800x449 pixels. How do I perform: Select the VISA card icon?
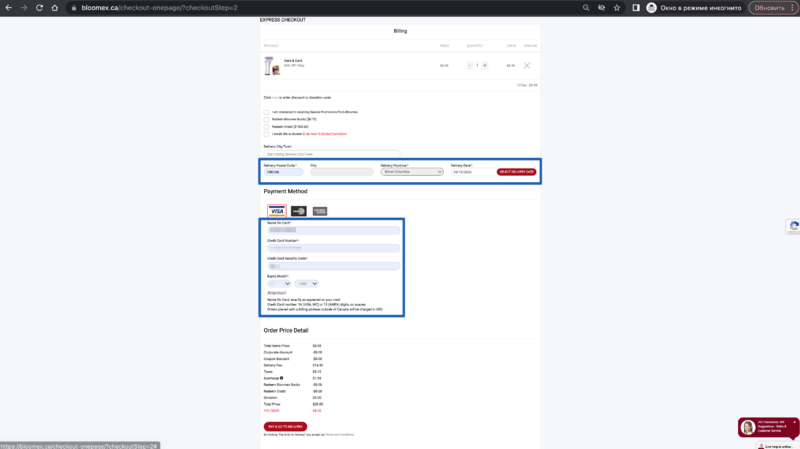[277, 211]
